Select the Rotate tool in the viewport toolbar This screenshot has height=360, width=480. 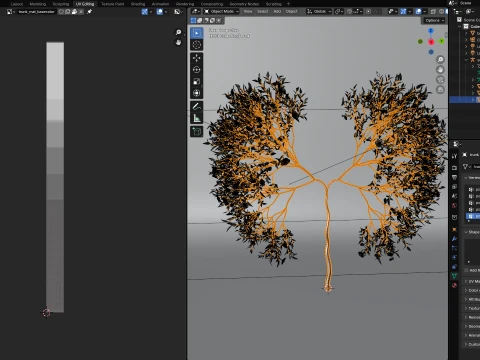[197, 70]
